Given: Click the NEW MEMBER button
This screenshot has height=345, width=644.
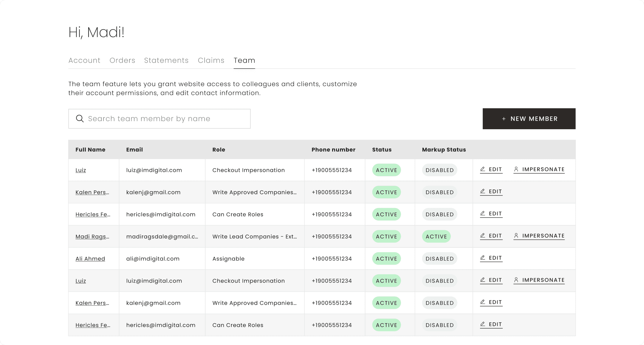Looking at the screenshot, I should 529,118.
